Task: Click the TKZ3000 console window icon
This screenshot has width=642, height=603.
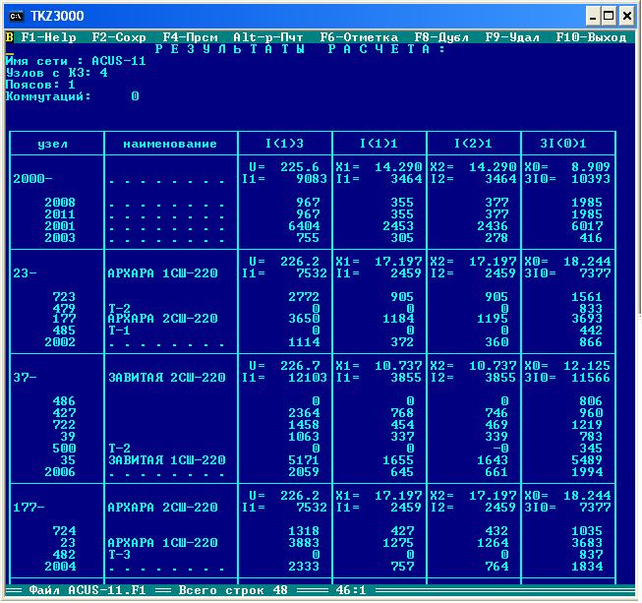Action: click(x=16, y=16)
